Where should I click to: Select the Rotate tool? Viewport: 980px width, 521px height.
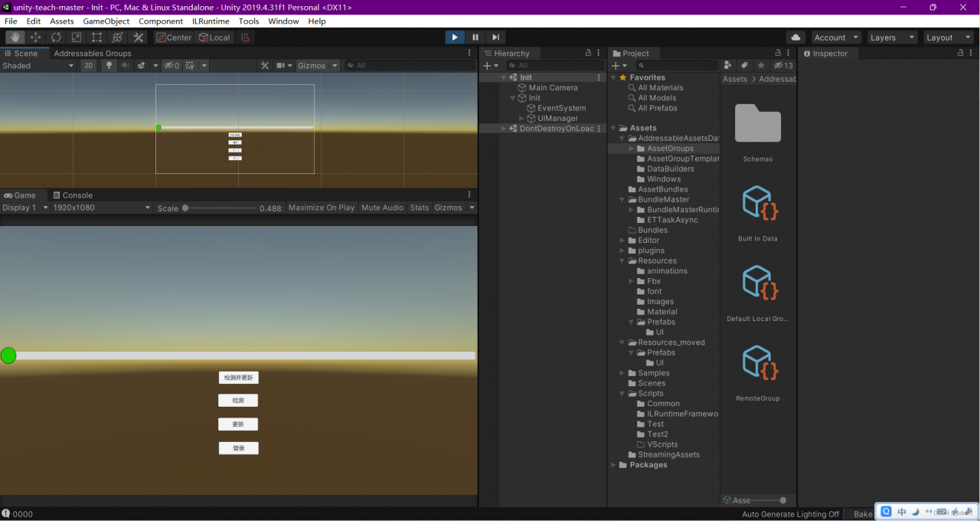coord(56,38)
